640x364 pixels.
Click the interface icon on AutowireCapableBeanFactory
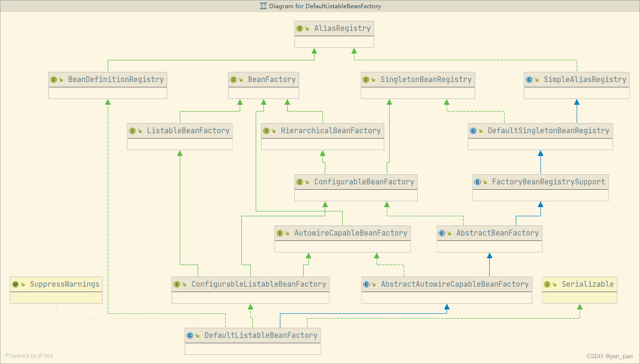280,233
